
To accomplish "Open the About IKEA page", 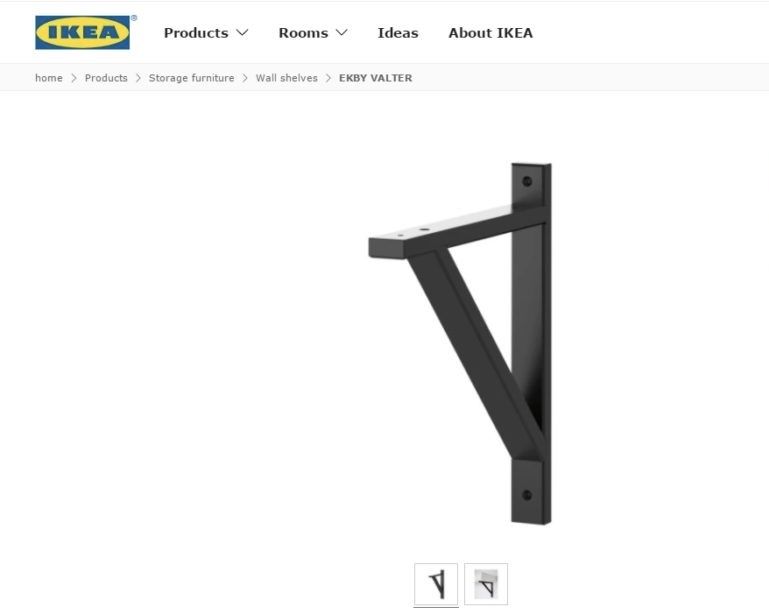I will click(x=490, y=33).
